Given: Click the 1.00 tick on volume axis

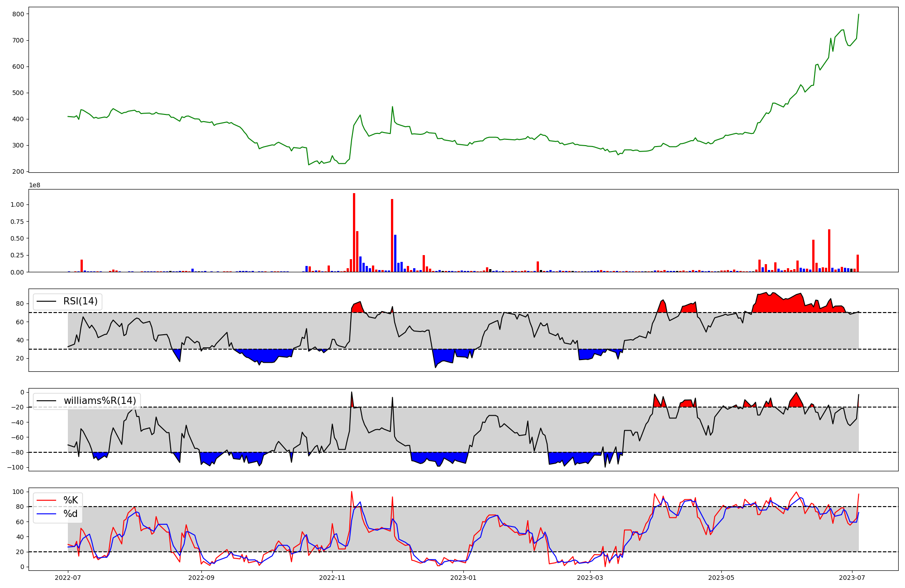Looking at the screenshot, I should click(x=17, y=204).
